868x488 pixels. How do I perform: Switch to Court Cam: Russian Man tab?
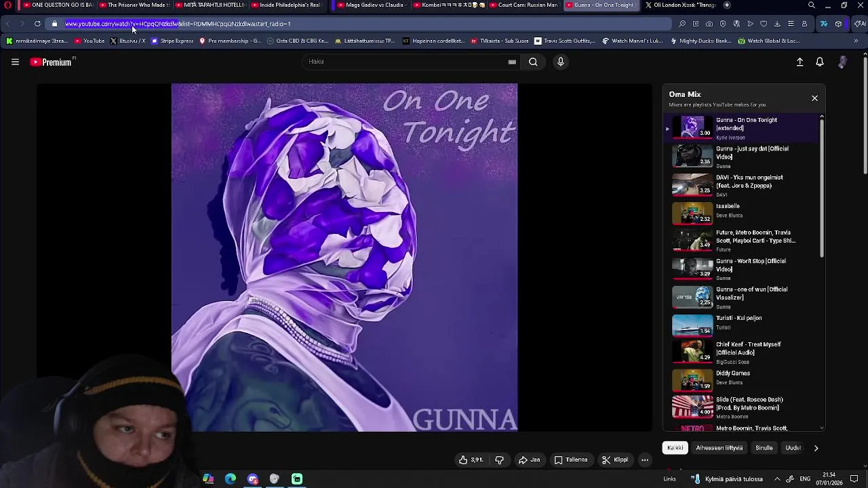click(x=524, y=5)
